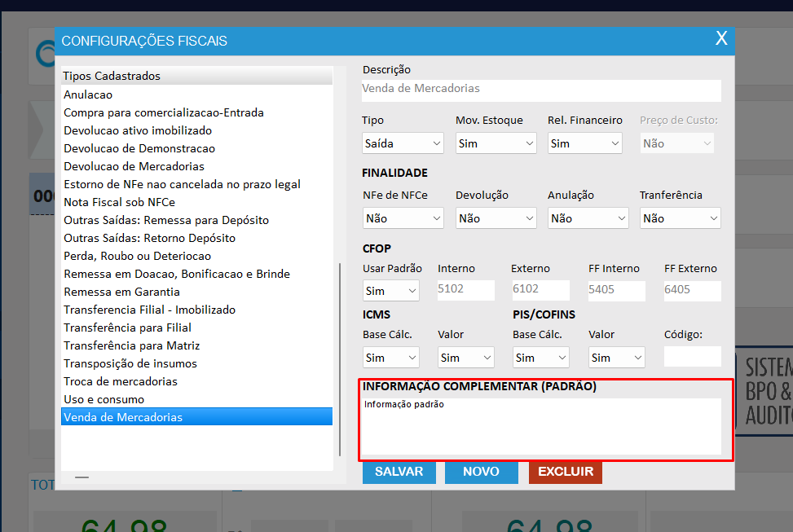The image size is (793, 532).
Task: Close the Configurações Fiscais dialog
Action: pos(720,38)
